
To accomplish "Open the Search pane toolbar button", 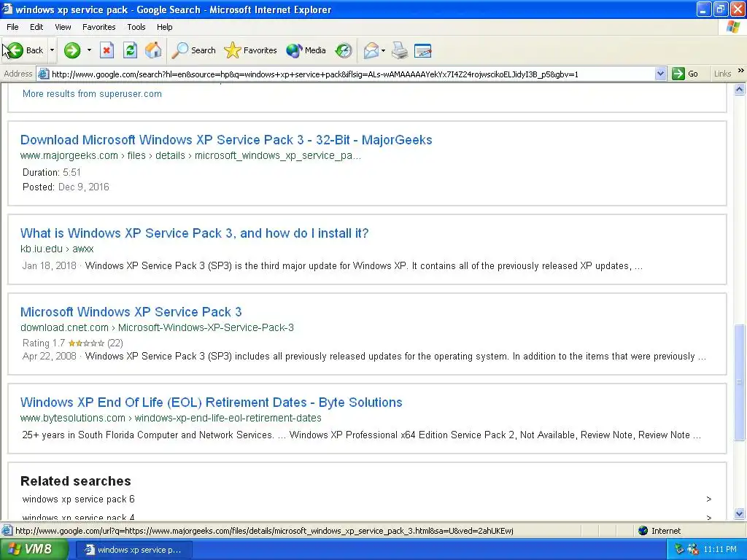I will click(194, 50).
